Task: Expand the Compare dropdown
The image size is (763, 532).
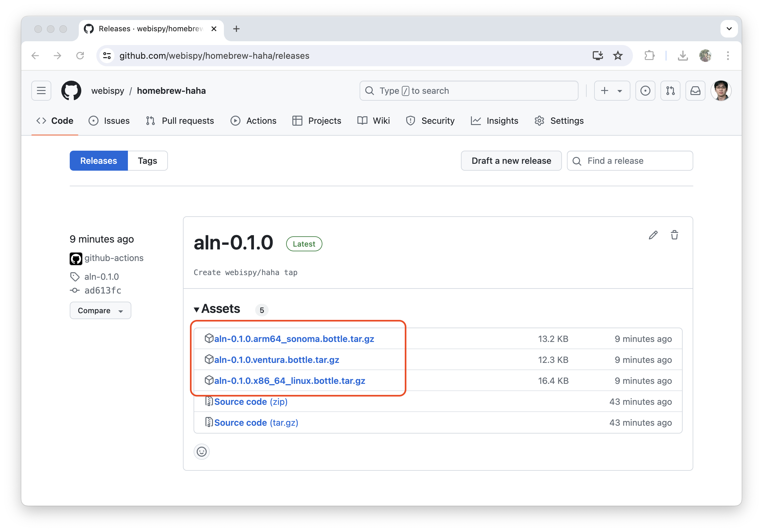Action: pyautogui.click(x=100, y=310)
